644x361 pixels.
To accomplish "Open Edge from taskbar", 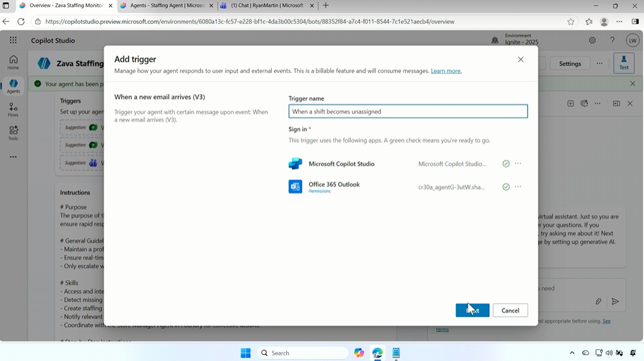I will [x=377, y=353].
